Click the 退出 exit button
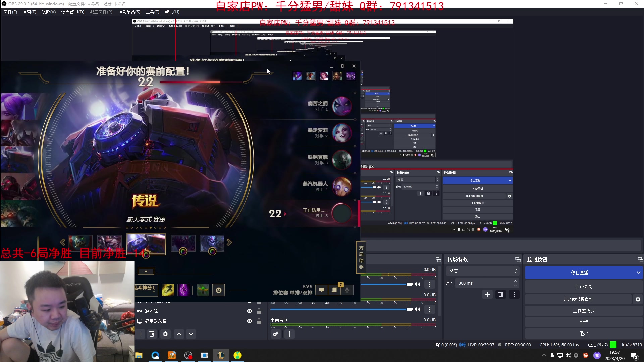The image size is (644, 362). click(x=584, y=334)
